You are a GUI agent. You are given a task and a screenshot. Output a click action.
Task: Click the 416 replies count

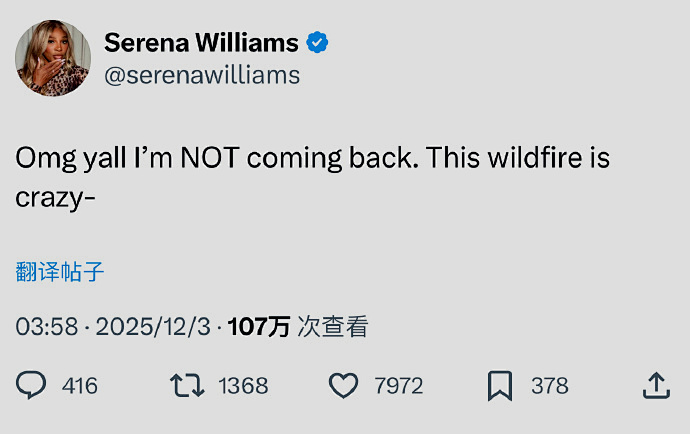pos(80,386)
